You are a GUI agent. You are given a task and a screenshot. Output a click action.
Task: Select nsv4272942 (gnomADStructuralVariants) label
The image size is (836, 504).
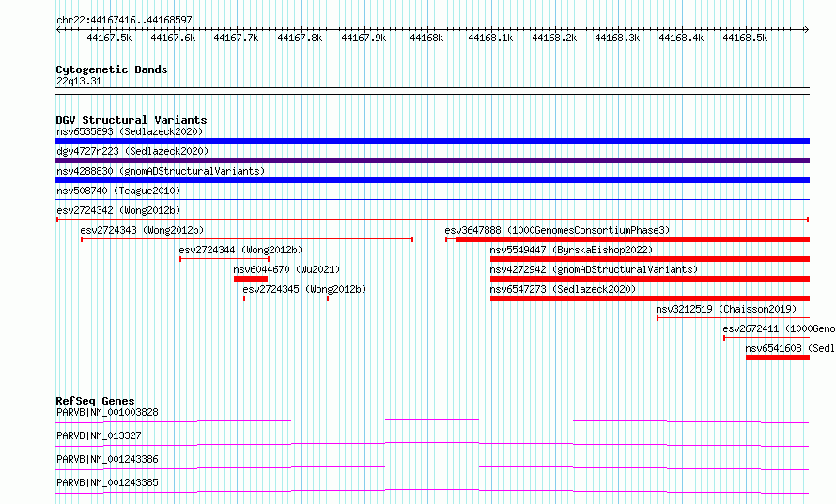click(594, 269)
